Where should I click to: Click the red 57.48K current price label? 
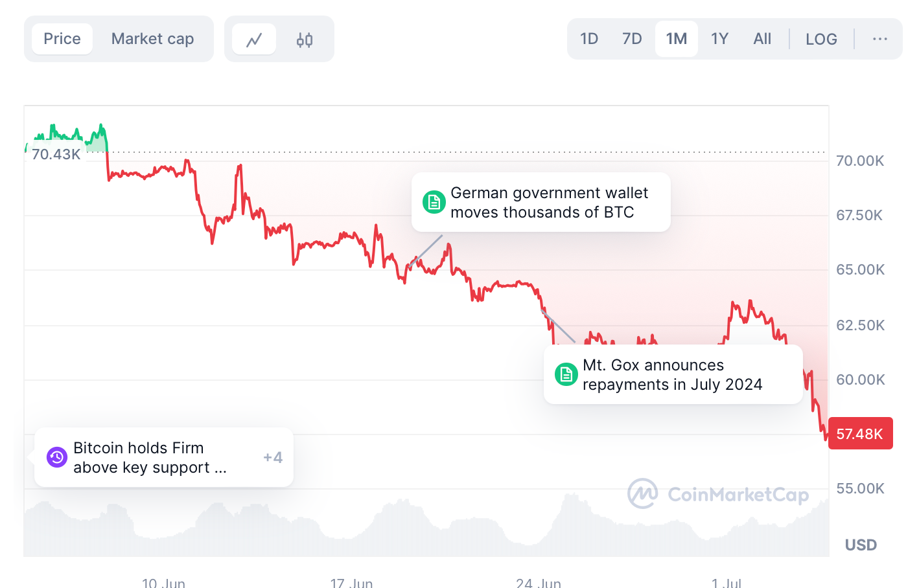(x=860, y=433)
